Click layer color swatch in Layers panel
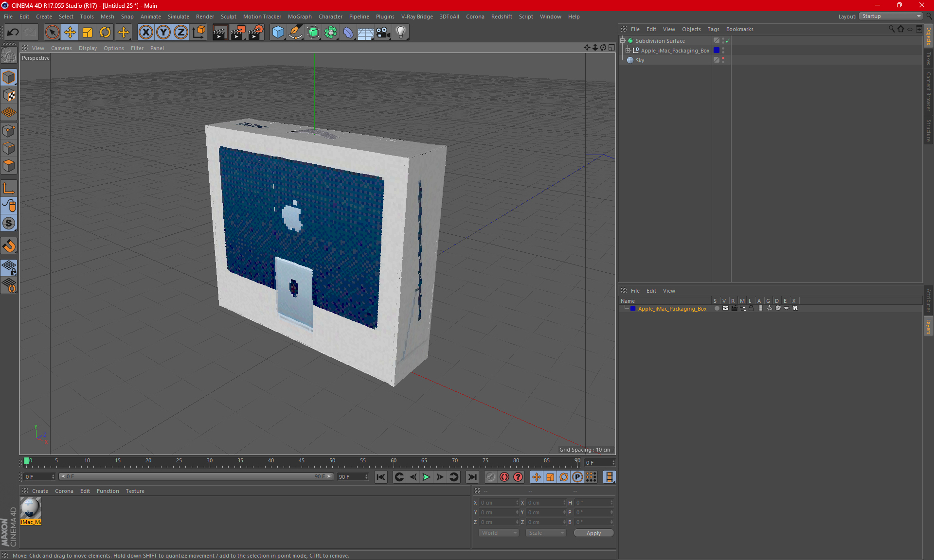This screenshot has width=934, height=560. 633,309
